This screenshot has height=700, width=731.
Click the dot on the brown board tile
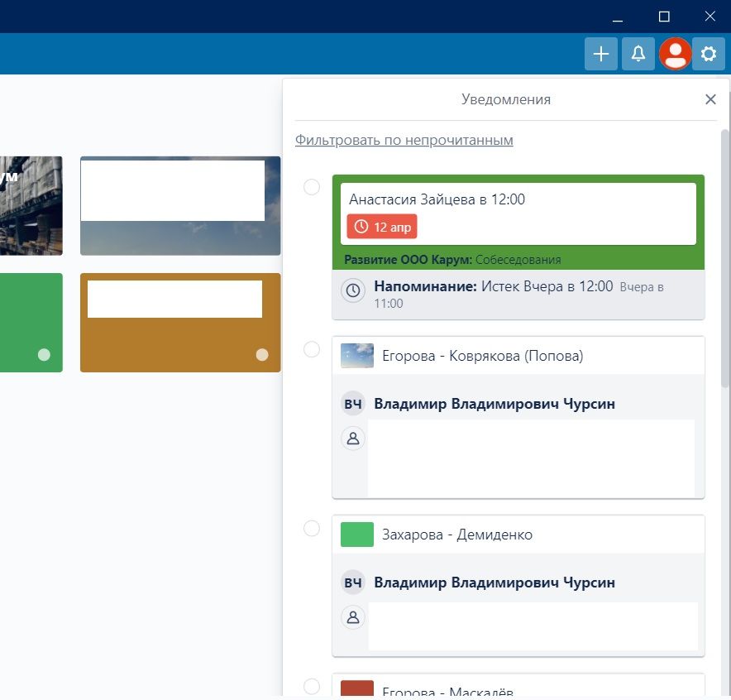[262, 355]
